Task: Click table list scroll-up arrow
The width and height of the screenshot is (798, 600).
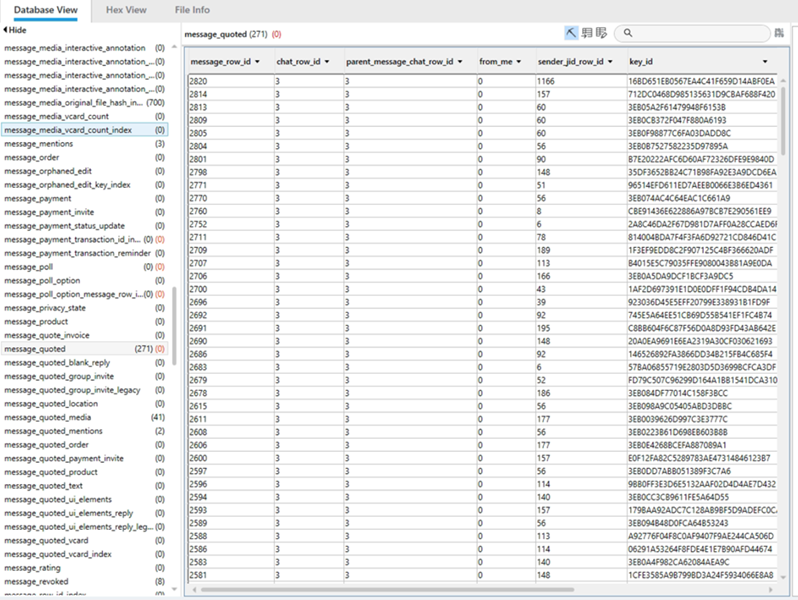Action: (x=174, y=47)
